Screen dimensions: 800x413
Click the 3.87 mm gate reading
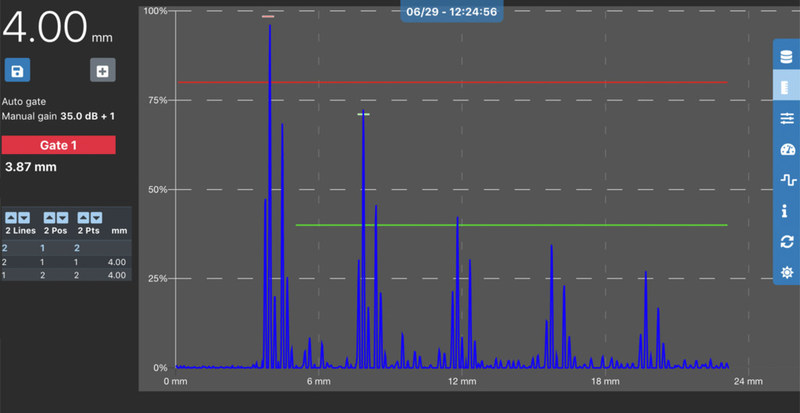31,167
